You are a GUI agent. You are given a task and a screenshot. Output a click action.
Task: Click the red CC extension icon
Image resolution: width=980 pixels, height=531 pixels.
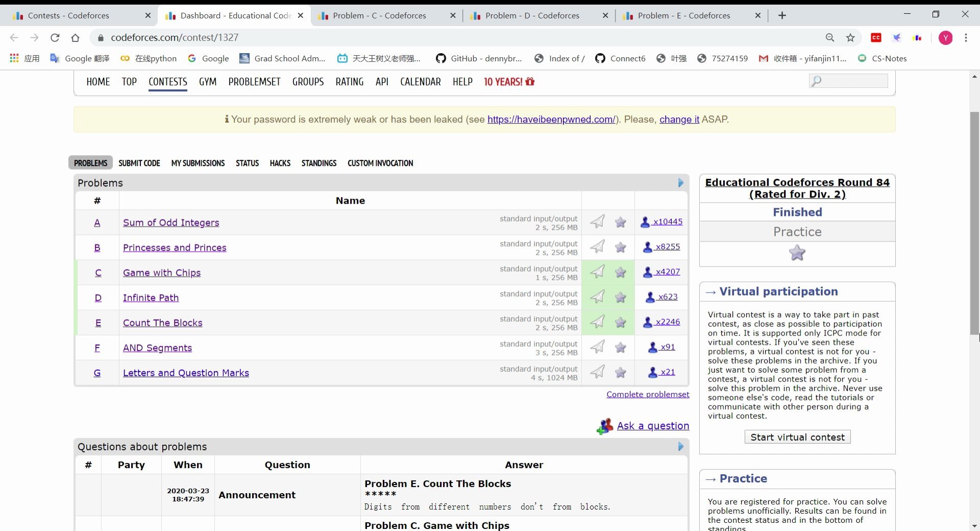(x=876, y=37)
